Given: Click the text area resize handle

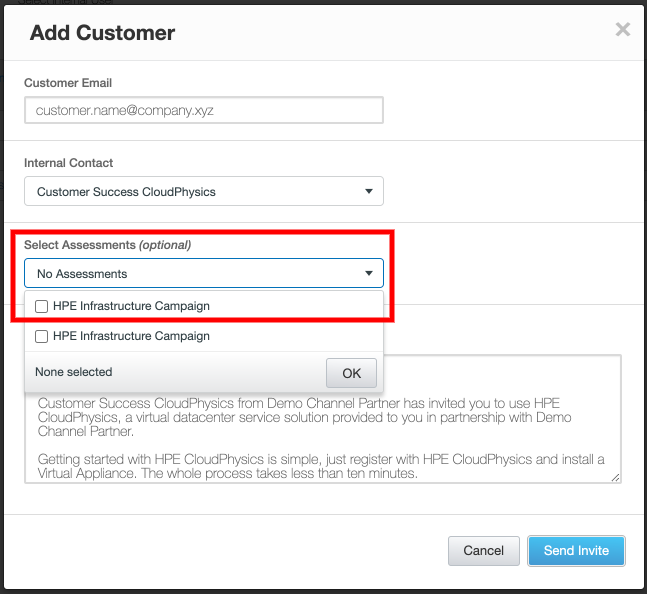Looking at the screenshot, I should [x=616, y=478].
